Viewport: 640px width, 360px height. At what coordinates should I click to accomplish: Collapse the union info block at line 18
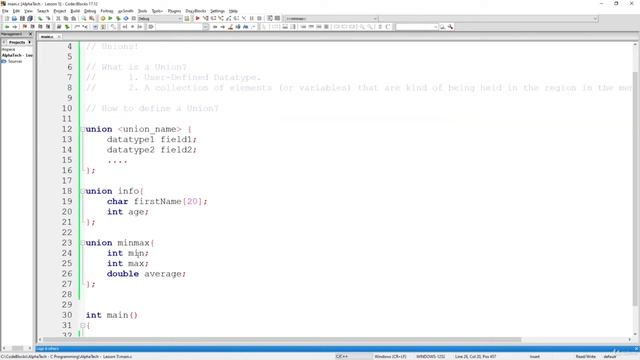(x=82, y=191)
